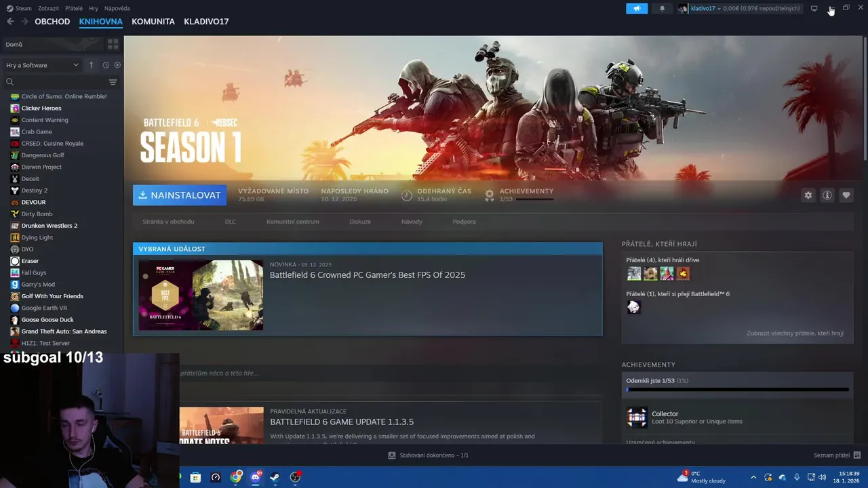Open the Zobrazit menu
This screenshot has height=488, width=868.
pyautogui.click(x=48, y=8)
